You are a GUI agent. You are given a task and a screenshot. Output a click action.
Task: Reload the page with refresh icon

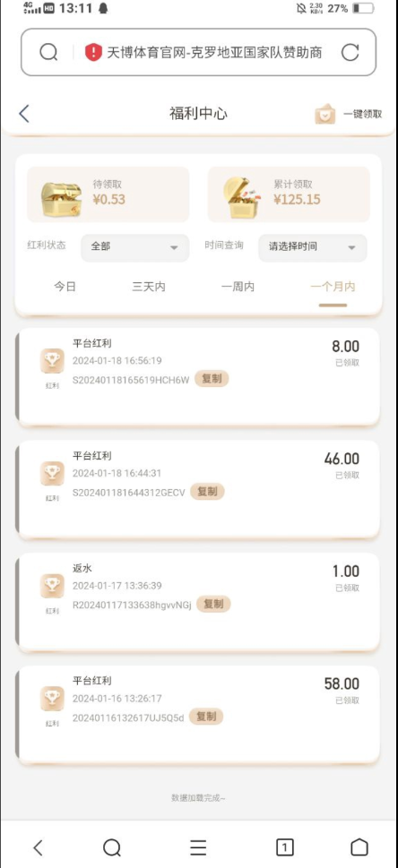[x=350, y=52]
